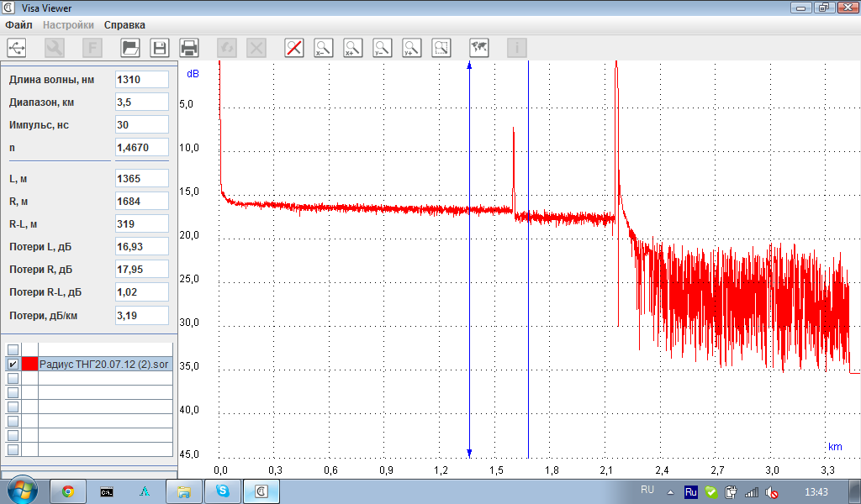Save the trace using floppy disk icon
The image size is (861, 504).
(160, 48)
